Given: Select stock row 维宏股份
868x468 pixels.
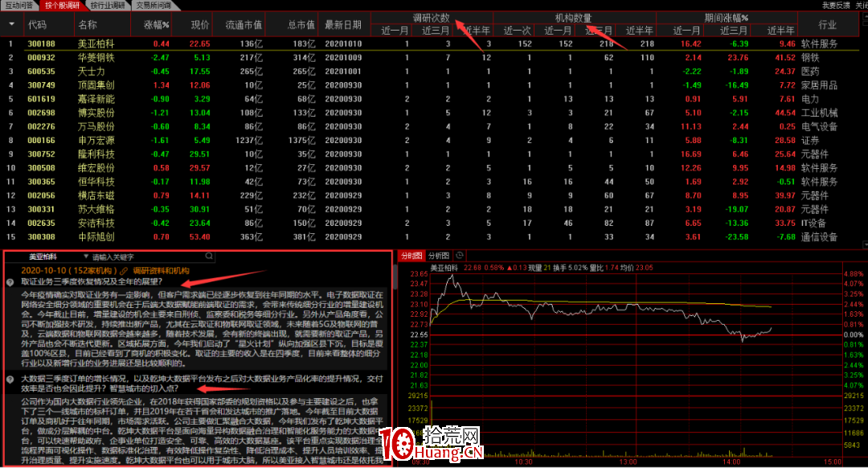Looking at the screenshot, I should coord(431,168).
